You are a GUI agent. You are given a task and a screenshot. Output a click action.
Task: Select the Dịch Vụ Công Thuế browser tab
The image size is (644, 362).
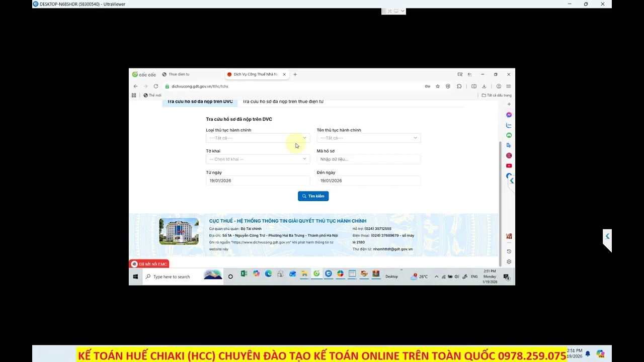(256, 74)
